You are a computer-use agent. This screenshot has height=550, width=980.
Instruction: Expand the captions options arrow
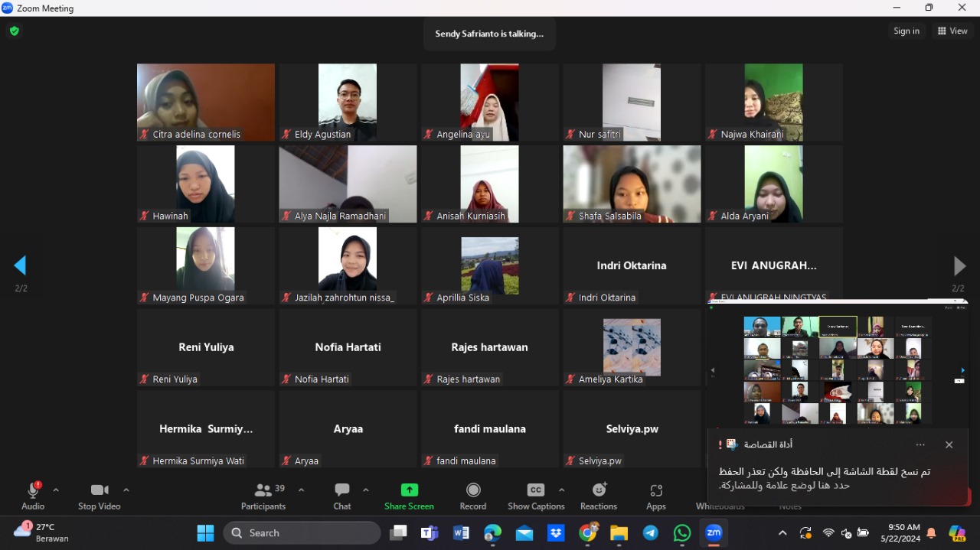click(x=562, y=490)
